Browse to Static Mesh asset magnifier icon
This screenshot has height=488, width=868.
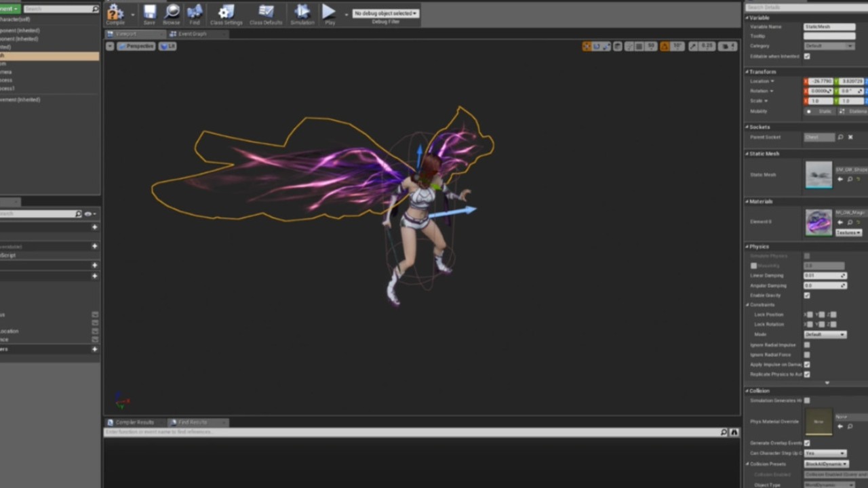coord(850,179)
